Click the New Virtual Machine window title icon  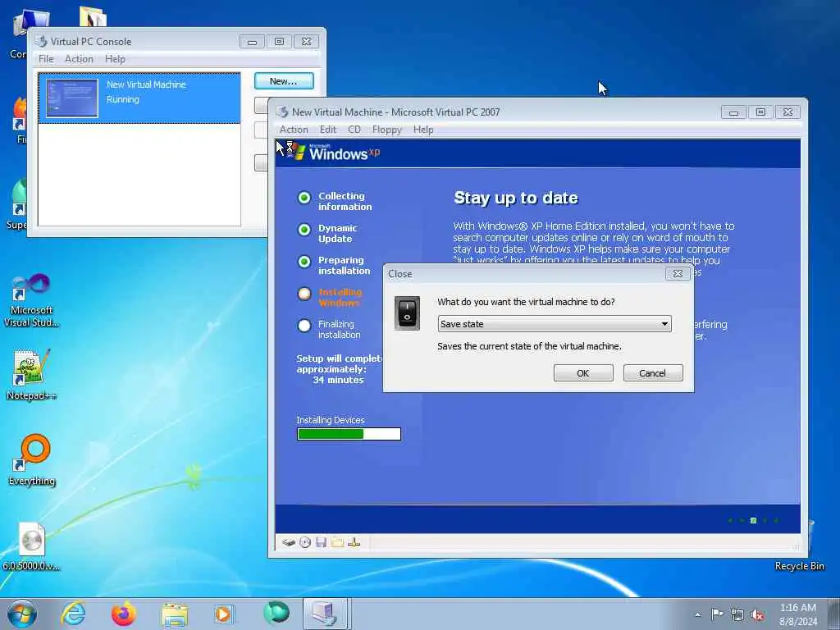[282, 112]
